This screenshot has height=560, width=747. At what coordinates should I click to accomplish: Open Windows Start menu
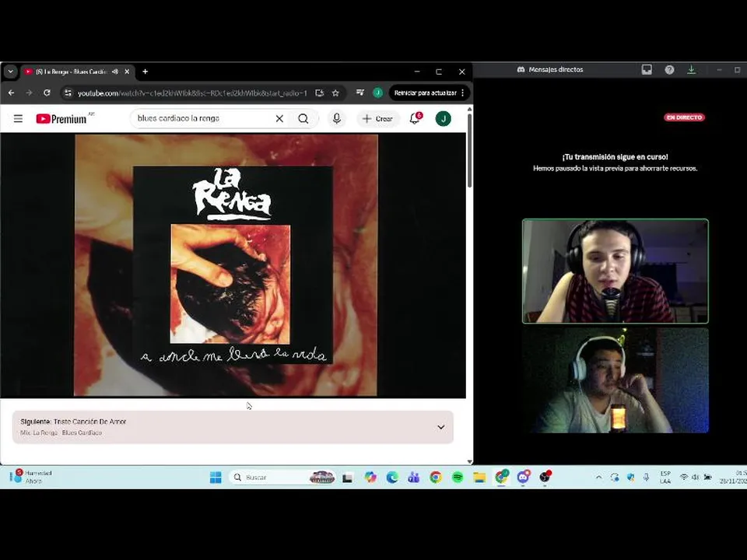(x=216, y=477)
